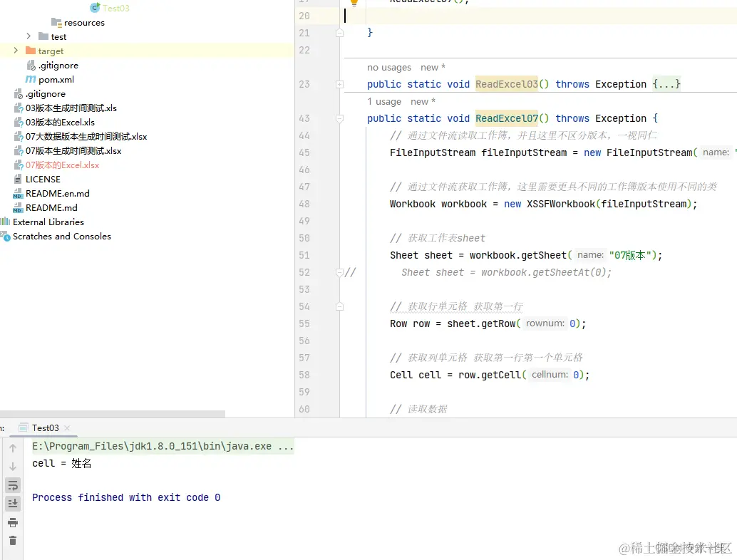Toggle fold marker on line 21
Viewport: 737px width, 560px height.
pyautogui.click(x=340, y=33)
